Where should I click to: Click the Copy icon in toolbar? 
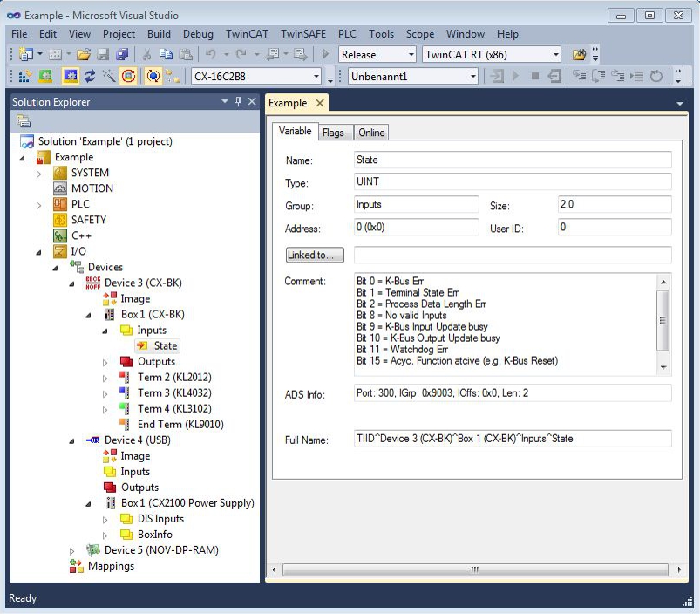pyautogui.click(x=167, y=54)
